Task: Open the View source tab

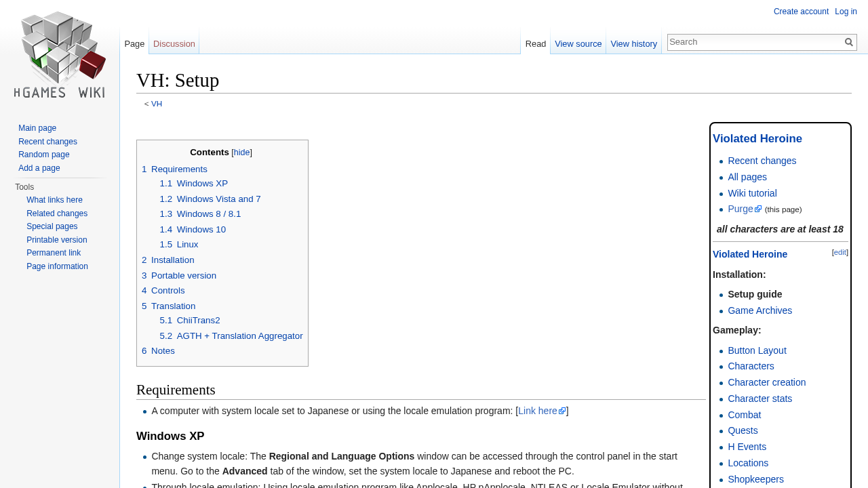Action: point(578,43)
